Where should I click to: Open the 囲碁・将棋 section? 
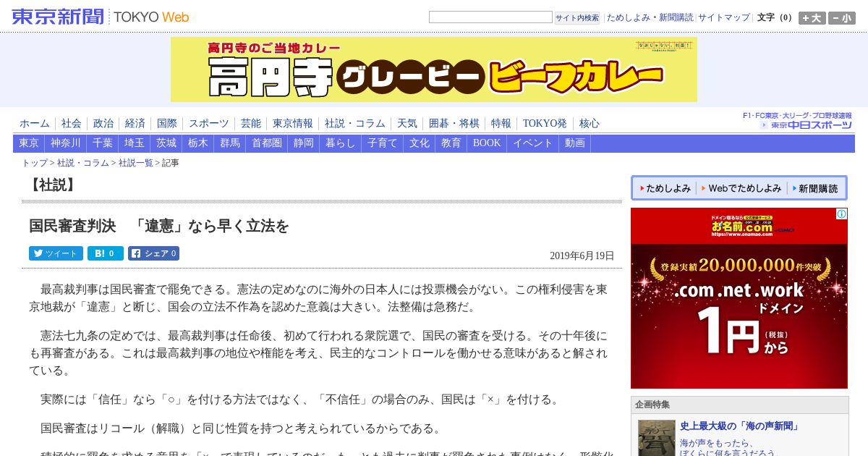click(x=454, y=123)
